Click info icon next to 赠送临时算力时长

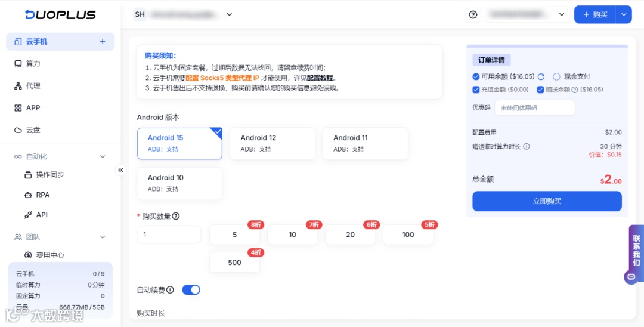click(527, 147)
